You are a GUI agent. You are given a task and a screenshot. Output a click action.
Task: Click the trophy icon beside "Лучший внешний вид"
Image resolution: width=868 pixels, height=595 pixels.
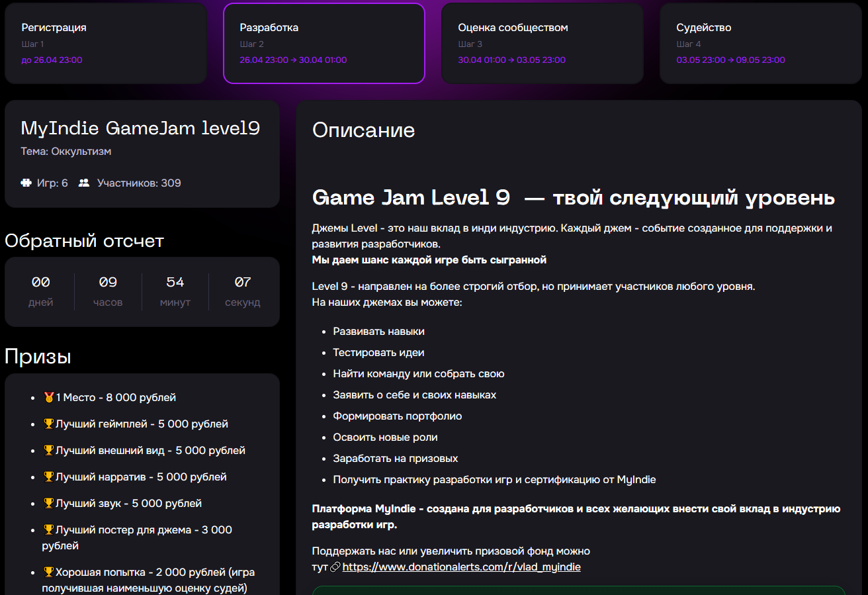[x=48, y=451]
